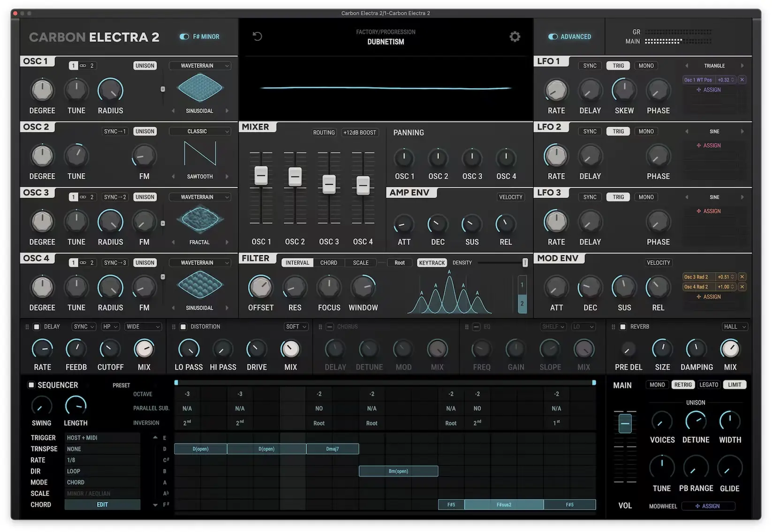The image size is (772, 532).
Task: Enable the REVERB effect checkbox
Action: 623,327
